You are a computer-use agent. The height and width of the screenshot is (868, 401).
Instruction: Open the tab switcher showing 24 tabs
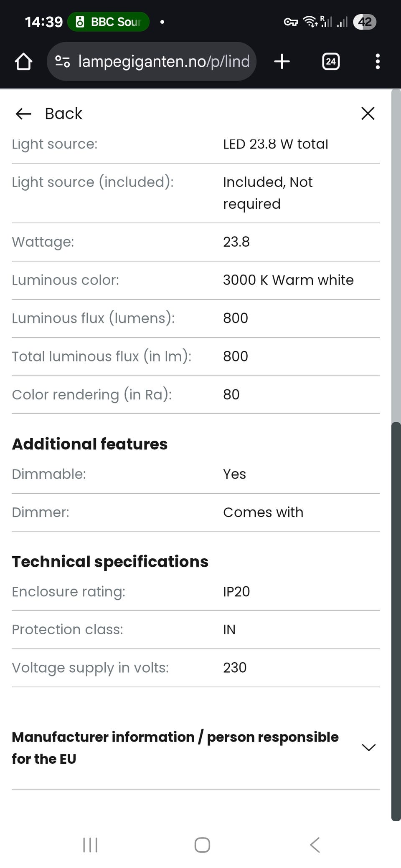(331, 61)
